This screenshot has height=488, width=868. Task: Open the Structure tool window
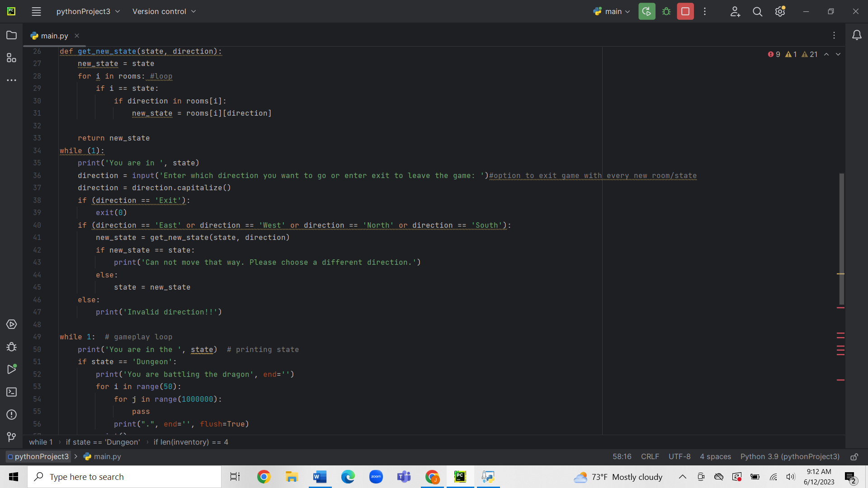[x=11, y=58]
